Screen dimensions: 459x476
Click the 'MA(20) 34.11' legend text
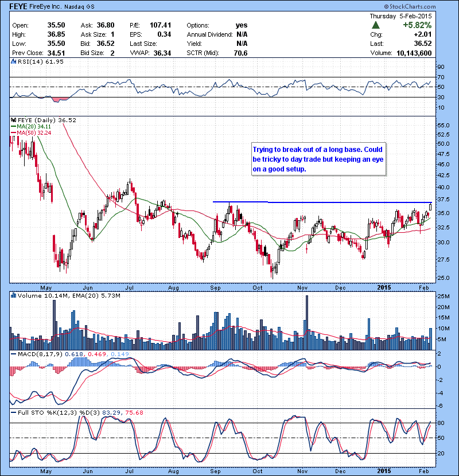pos(34,127)
